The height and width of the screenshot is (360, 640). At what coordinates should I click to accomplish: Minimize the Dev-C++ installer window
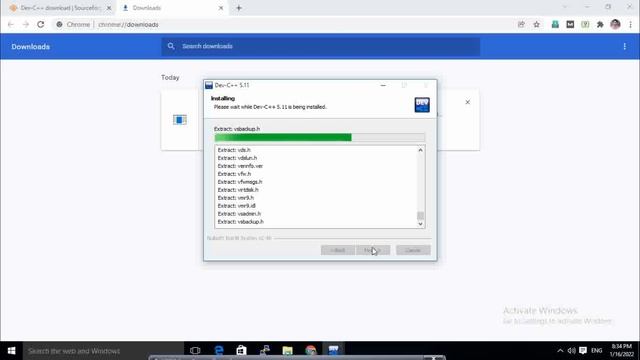point(383,85)
